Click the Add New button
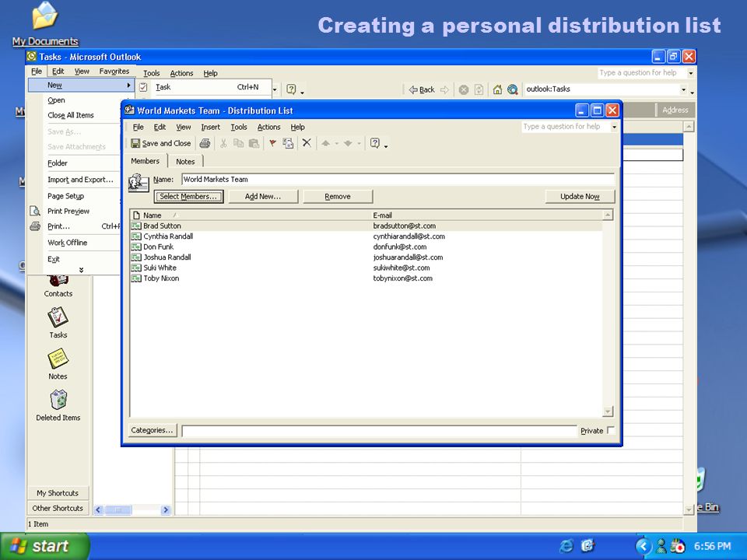This screenshot has width=747, height=560. tap(263, 196)
